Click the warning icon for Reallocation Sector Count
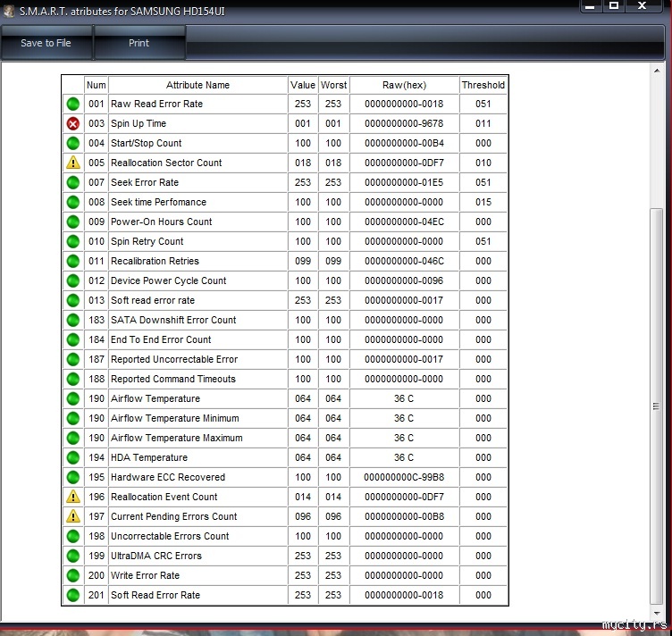 (73, 163)
